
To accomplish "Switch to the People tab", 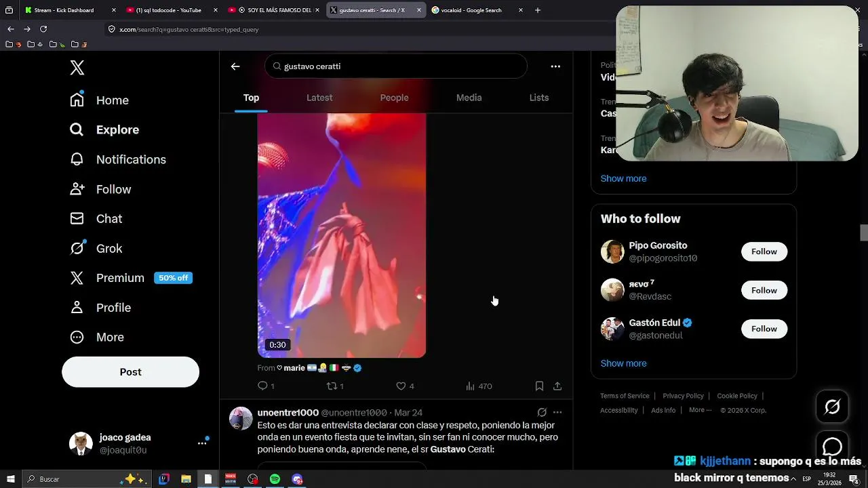I will [x=394, y=98].
